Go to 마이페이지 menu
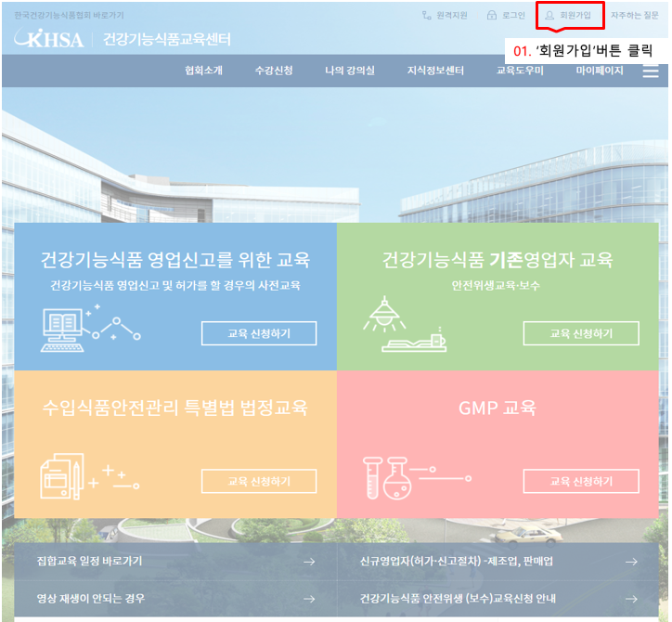 (600, 71)
